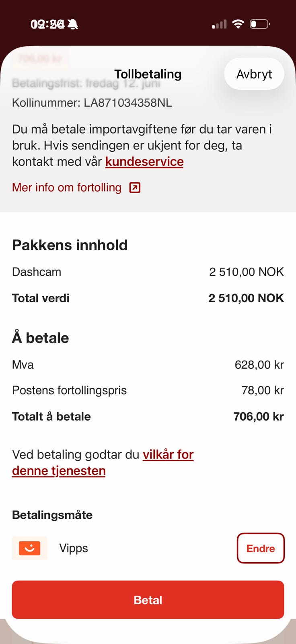Tap the battery icon in status bar
296x644 pixels.
click(x=260, y=24)
